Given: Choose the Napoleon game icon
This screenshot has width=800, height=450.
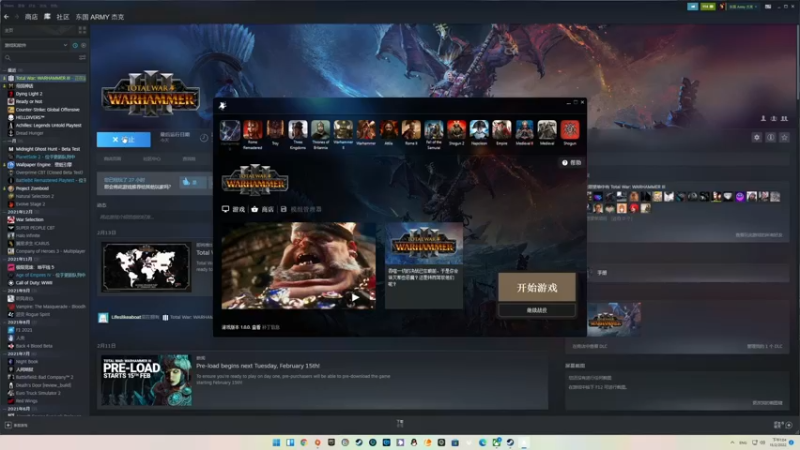Looking at the screenshot, I should coord(479,130).
